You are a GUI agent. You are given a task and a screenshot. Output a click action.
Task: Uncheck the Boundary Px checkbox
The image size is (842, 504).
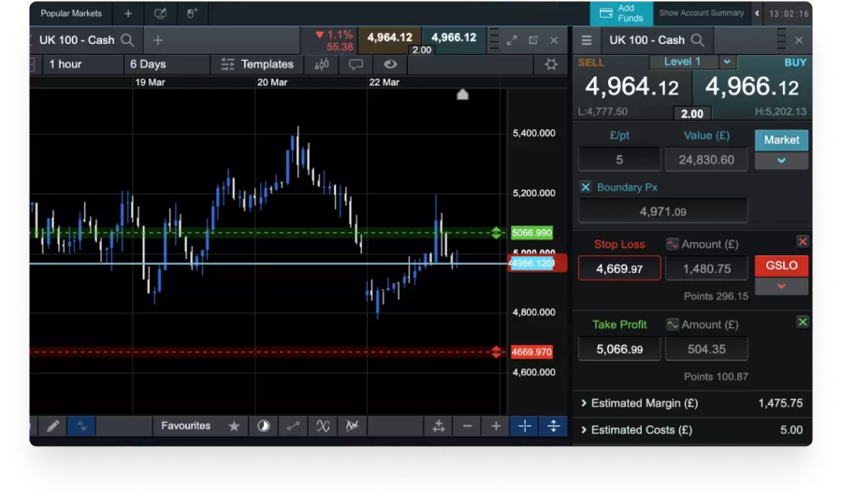pyautogui.click(x=586, y=187)
